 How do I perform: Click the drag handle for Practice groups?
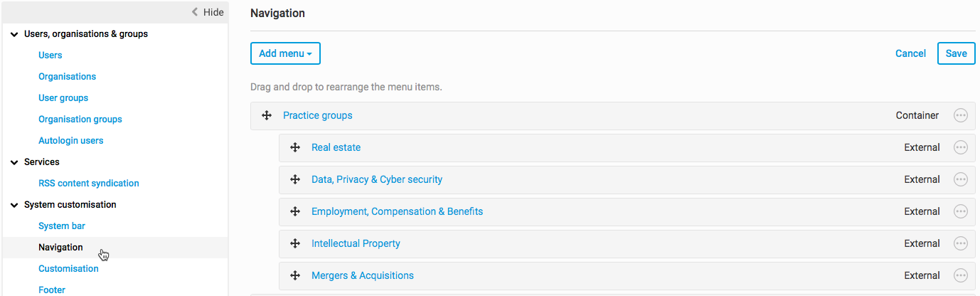tap(267, 115)
